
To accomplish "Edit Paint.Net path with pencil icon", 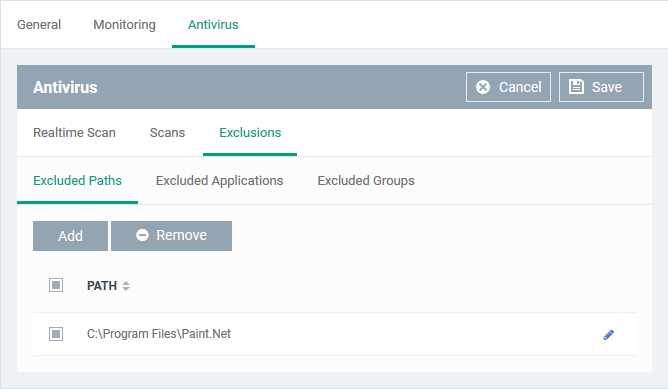I will click(x=608, y=335).
